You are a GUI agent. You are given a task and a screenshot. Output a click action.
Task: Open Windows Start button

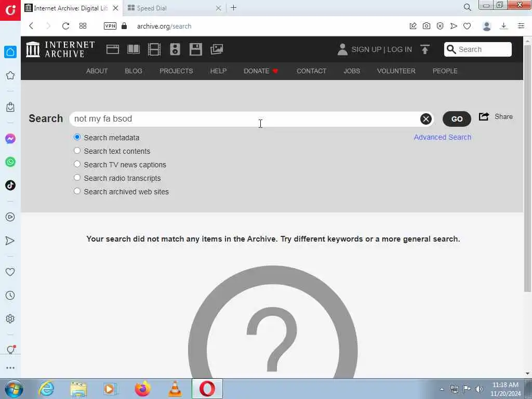14,389
